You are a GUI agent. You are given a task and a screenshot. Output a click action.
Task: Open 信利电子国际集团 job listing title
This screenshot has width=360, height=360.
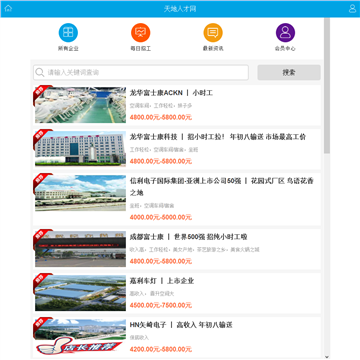[222, 187]
